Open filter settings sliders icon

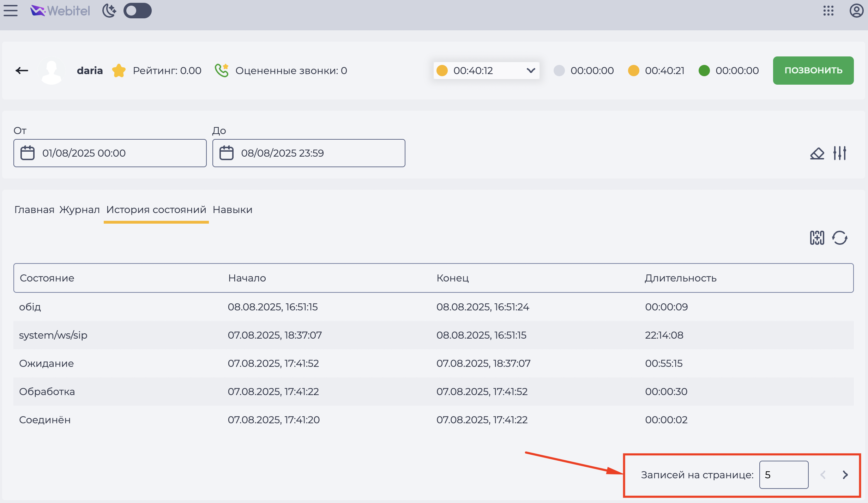(x=840, y=153)
